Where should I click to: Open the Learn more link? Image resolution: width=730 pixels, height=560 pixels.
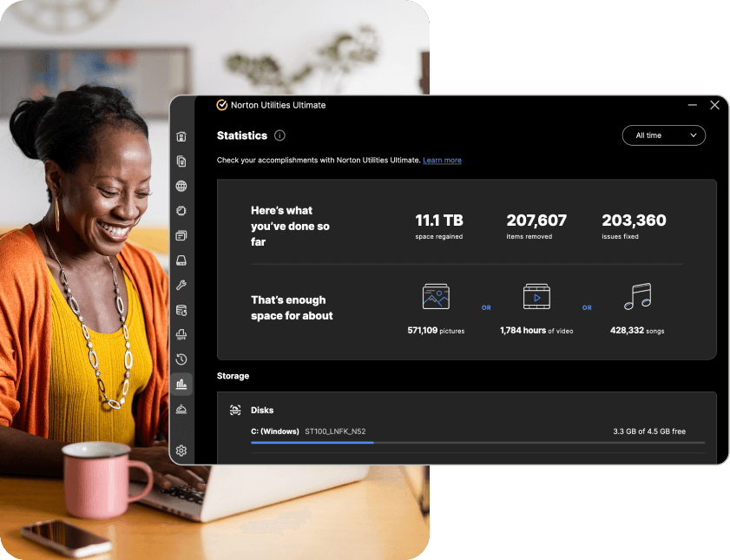[x=442, y=160]
